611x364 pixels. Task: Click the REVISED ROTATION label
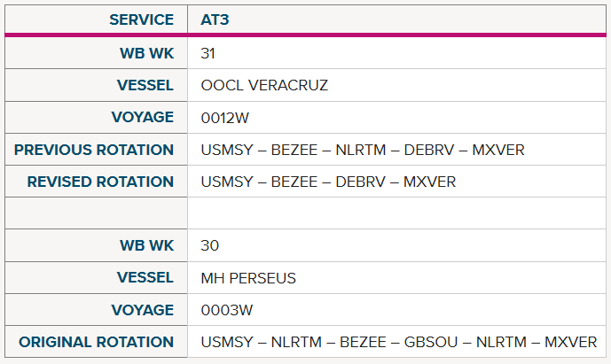pyautogui.click(x=100, y=182)
